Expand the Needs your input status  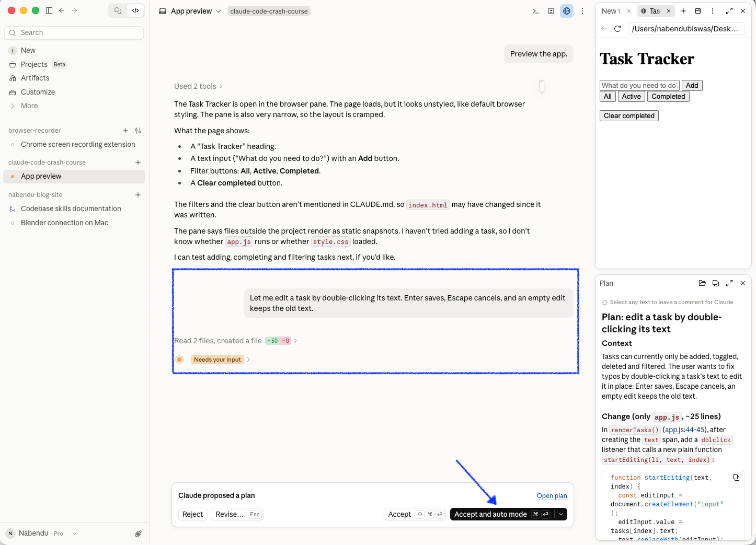point(221,360)
